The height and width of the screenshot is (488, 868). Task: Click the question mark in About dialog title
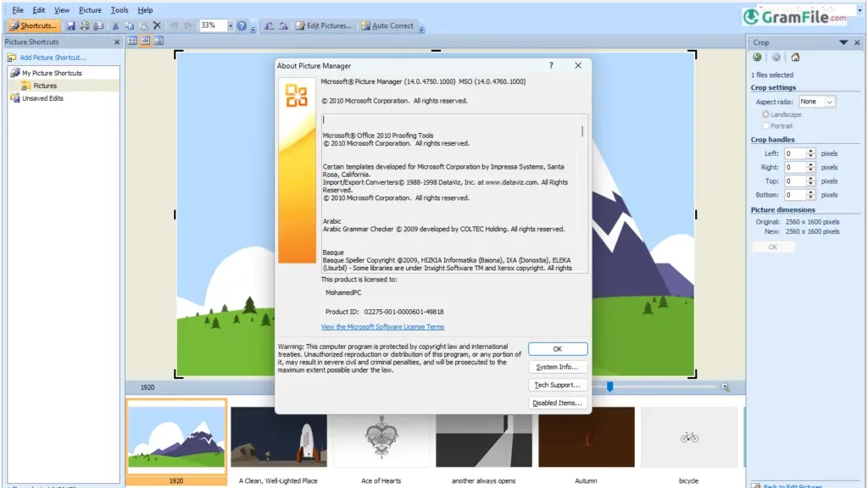(x=551, y=65)
